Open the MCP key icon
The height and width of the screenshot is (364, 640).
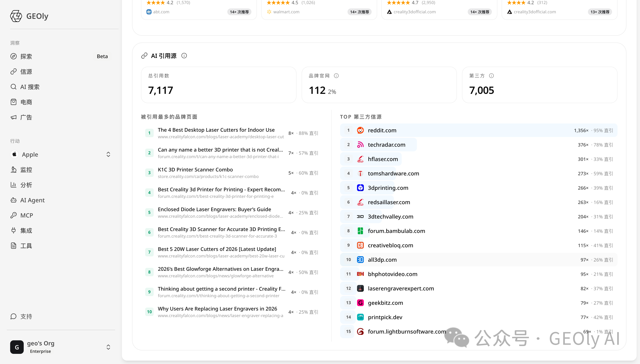point(14,215)
